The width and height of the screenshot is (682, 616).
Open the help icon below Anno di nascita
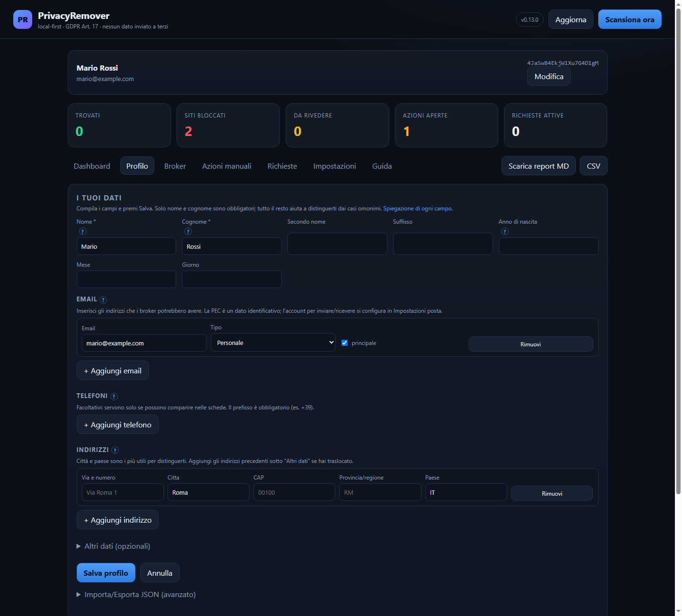(x=505, y=231)
